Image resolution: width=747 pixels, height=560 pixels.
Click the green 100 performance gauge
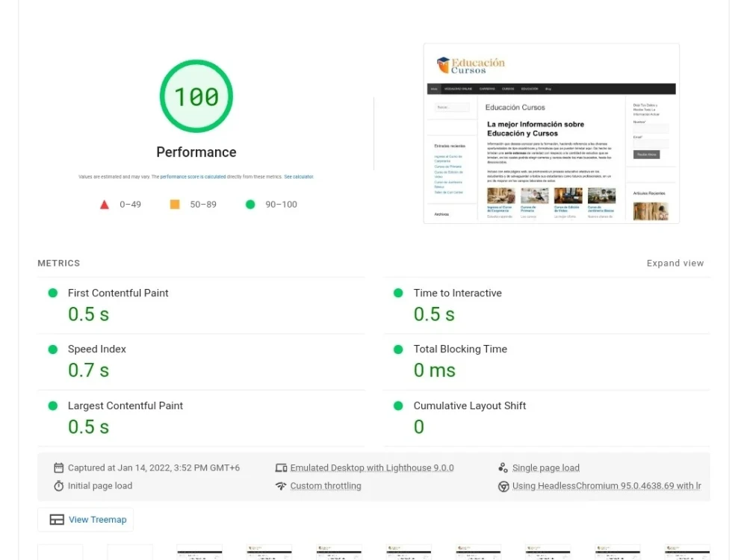tap(196, 96)
